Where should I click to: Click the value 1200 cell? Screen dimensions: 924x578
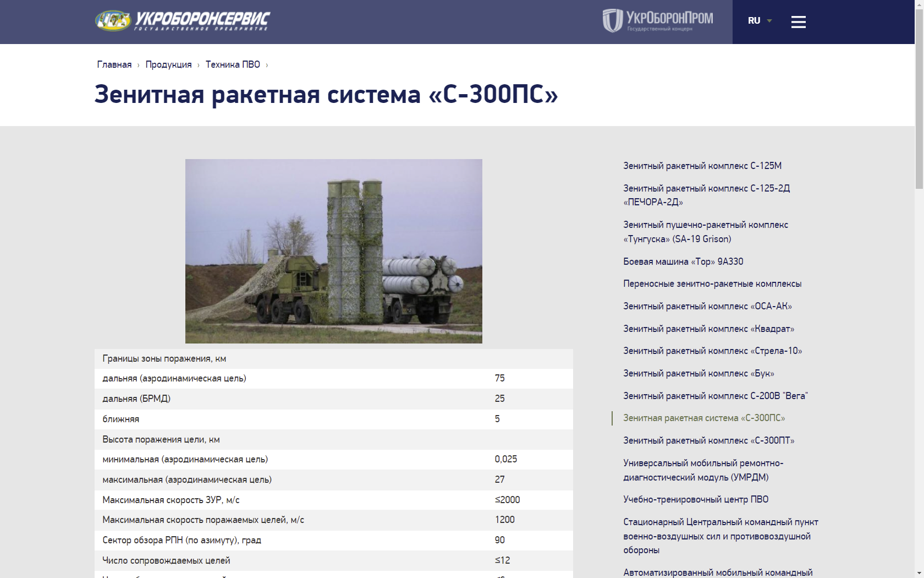click(x=504, y=520)
